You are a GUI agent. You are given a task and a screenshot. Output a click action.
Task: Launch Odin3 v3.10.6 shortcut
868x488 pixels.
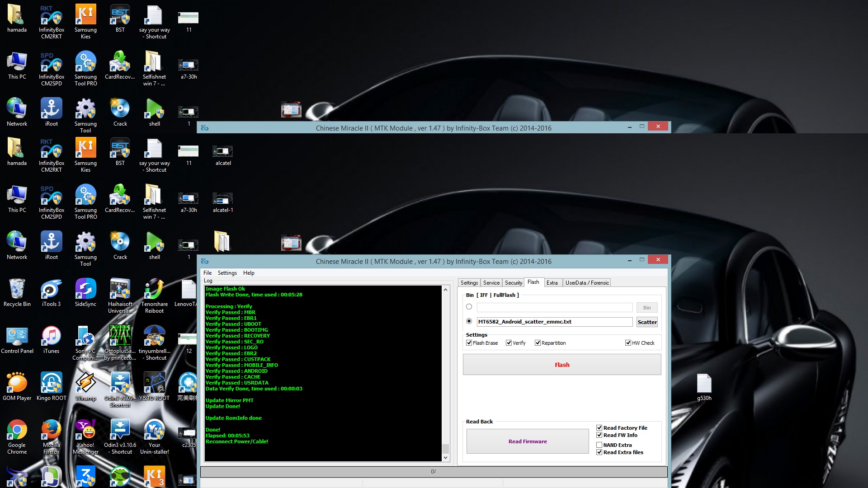pyautogui.click(x=120, y=437)
